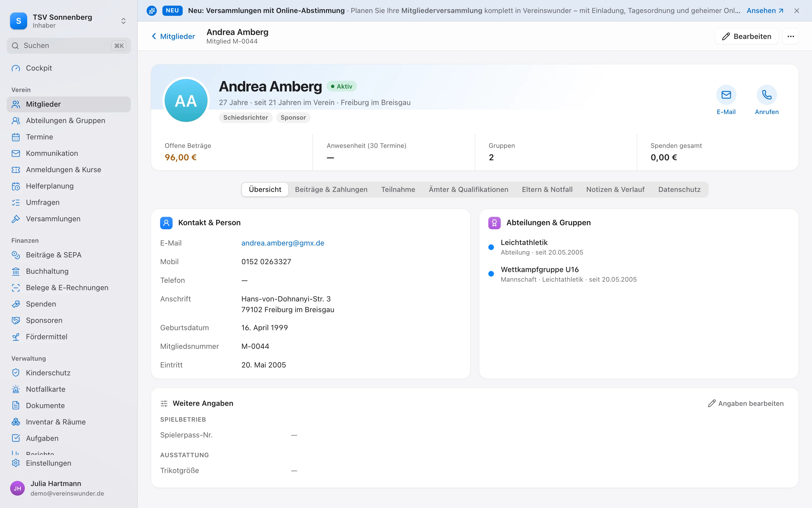Open Ämter & Qualifikationen tab

[468, 189]
